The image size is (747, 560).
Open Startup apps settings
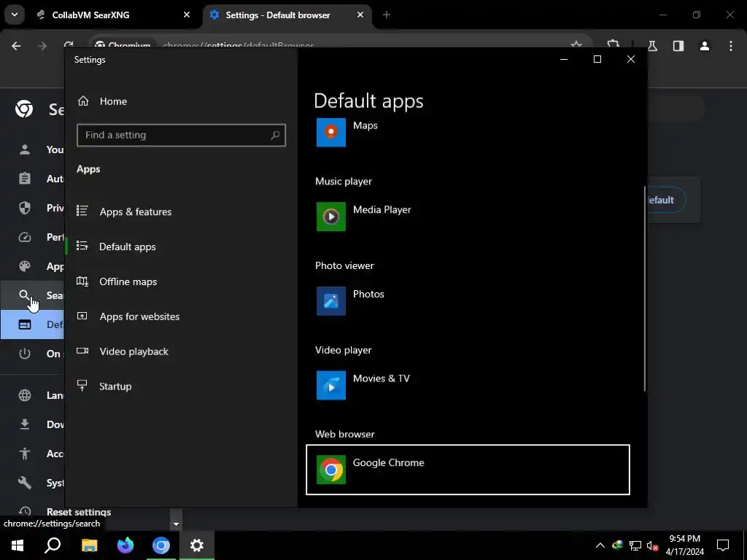pos(104,386)
